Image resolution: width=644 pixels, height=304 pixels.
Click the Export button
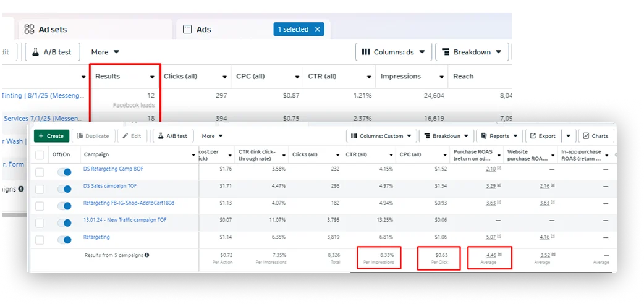coord(541,136)
